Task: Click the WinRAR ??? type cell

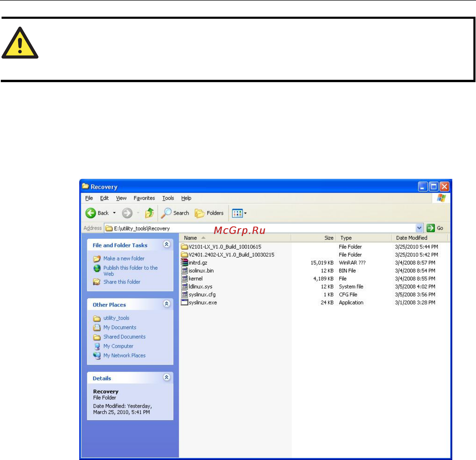Action: click(352, 263)
